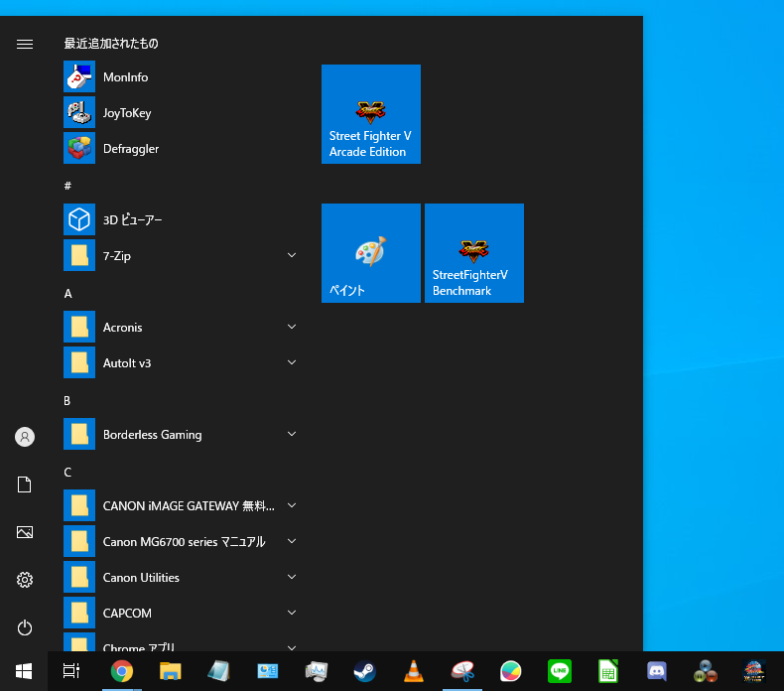The width and height of the screenshot is (784, 691).
Task: Expand the Canon Utilities folder chevron
Action: pyautogui.click(x=292, y=577)
